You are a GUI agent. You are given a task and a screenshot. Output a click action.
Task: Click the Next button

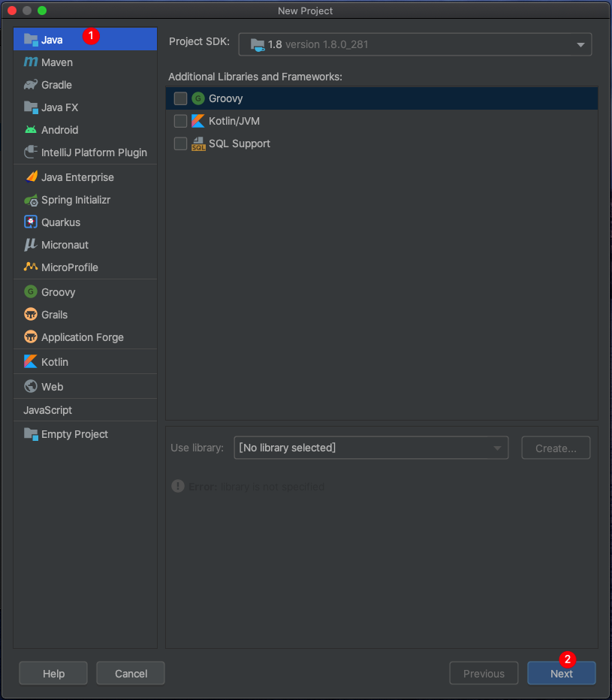click(x=562, y=673)
